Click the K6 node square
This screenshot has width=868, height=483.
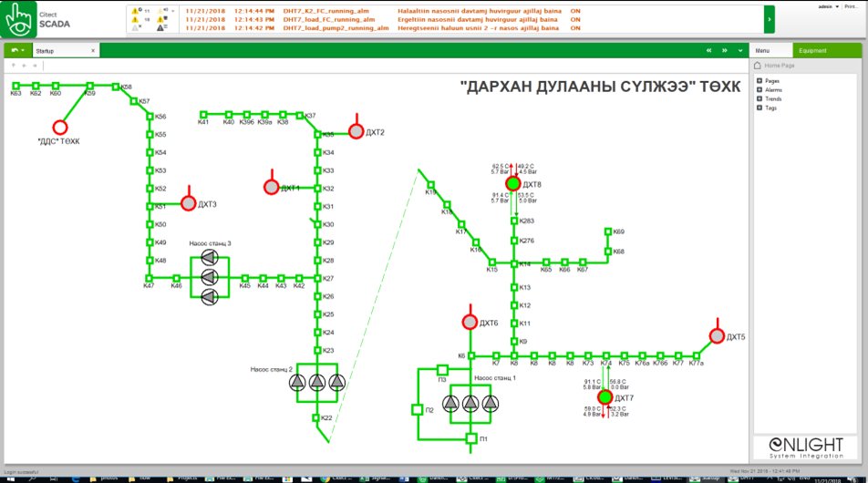[x=471, y=355]
